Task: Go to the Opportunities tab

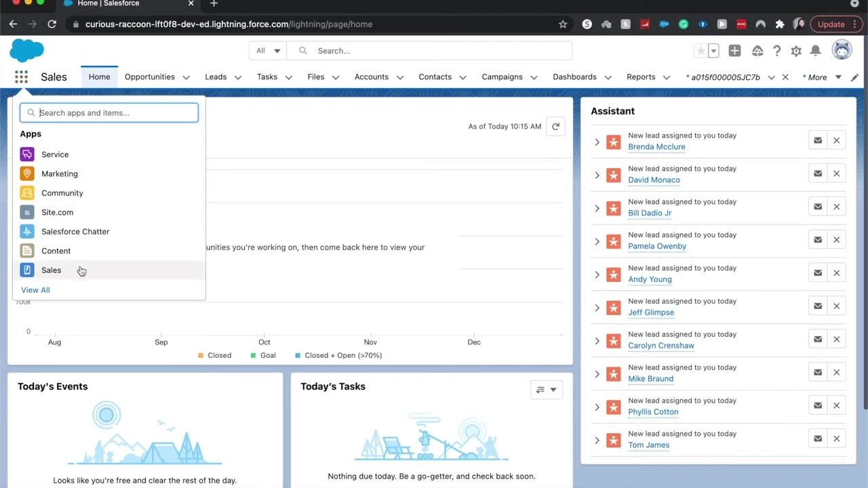Action: click(x=150, y=77)
